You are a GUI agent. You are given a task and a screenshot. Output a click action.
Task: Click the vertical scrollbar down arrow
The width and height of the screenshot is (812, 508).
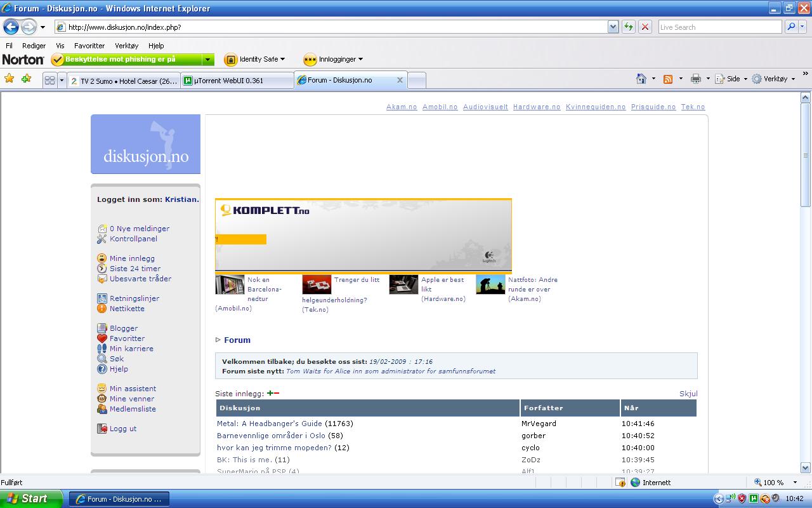point(806,468)
